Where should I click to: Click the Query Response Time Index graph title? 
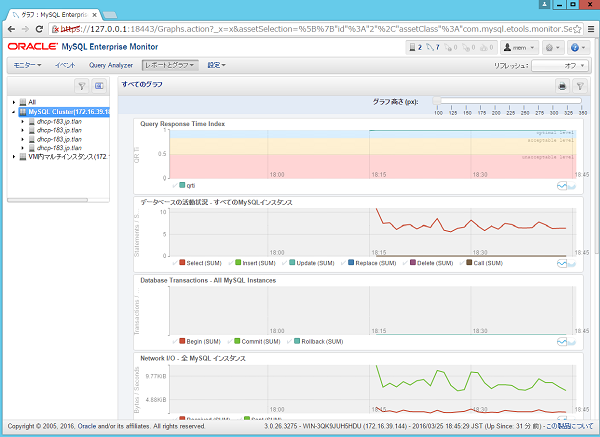point(183,124)
